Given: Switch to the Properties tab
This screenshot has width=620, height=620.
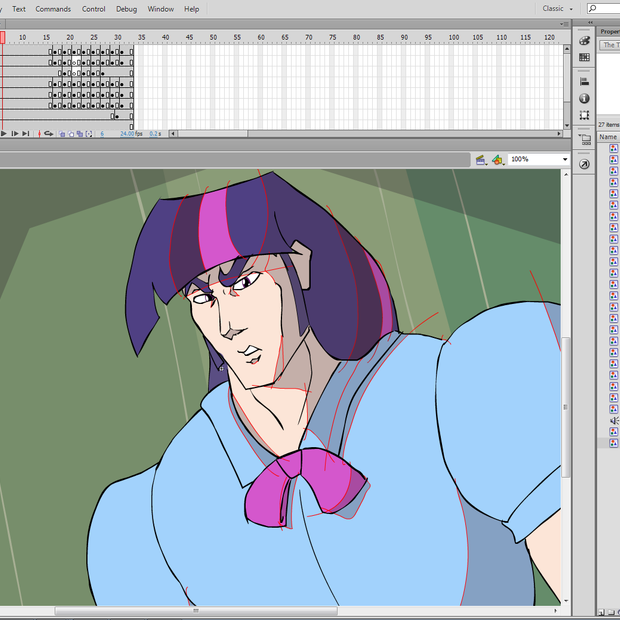Looking at the screenshot, I should (609, 32).
